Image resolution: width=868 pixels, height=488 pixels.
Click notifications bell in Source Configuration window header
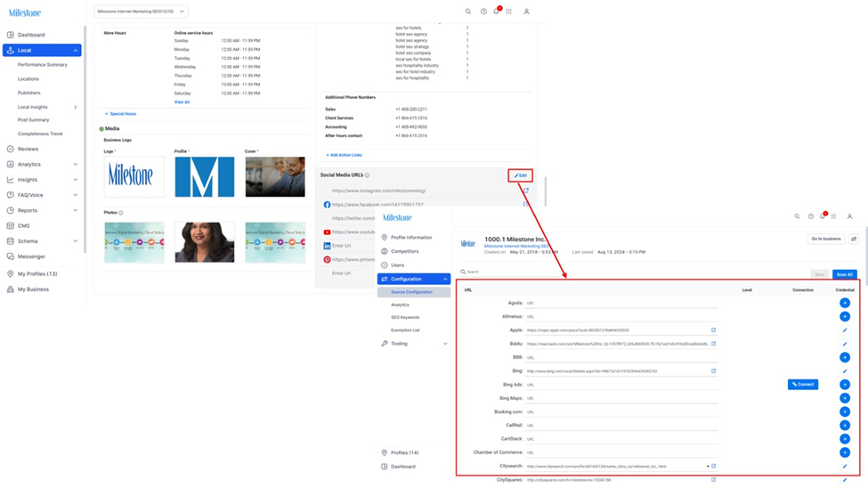tap(823, 216)
